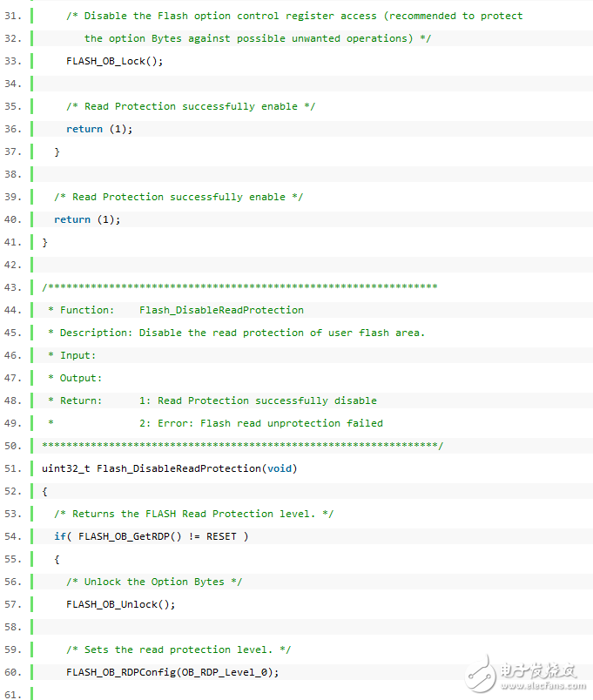
Task: Click the return (1) statement on line 36
Action: click(99, 129)
